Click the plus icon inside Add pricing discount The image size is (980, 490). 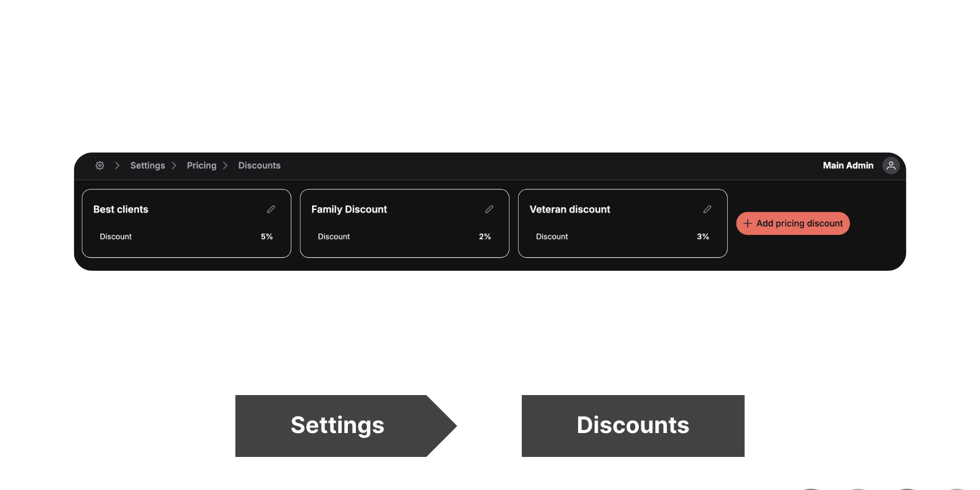pyautogui.click(x=748, y=223)
